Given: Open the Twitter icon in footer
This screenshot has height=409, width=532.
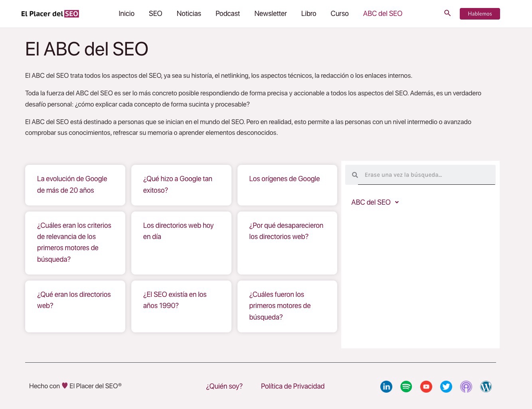Looking at the screenshot, I should (x=446, y=386).
